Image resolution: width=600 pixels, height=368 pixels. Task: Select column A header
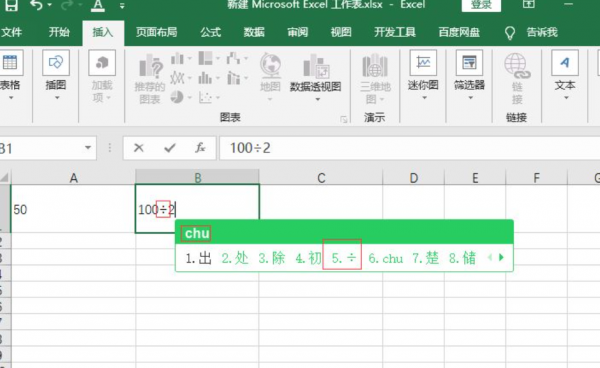click(73, 177)
